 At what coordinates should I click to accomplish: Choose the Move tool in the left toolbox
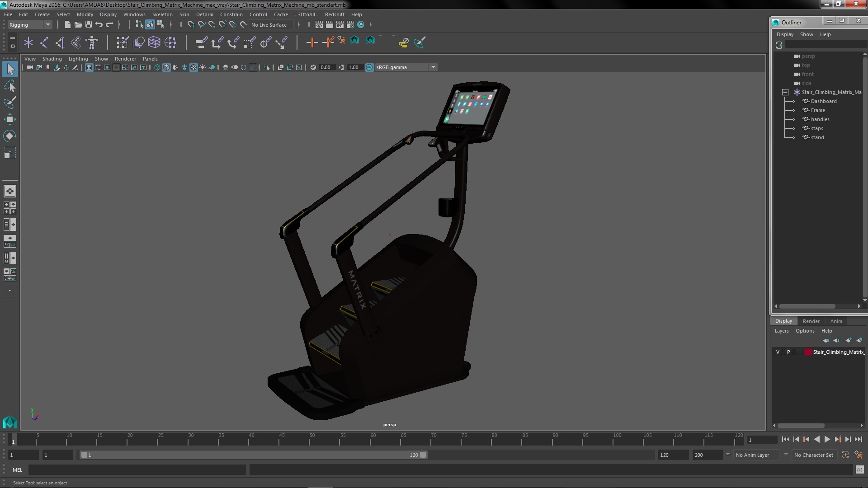coord(10,119)
